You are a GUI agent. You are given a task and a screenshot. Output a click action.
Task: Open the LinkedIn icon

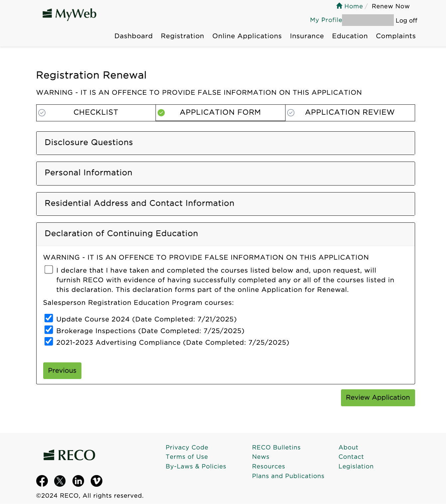coord(78,481)
